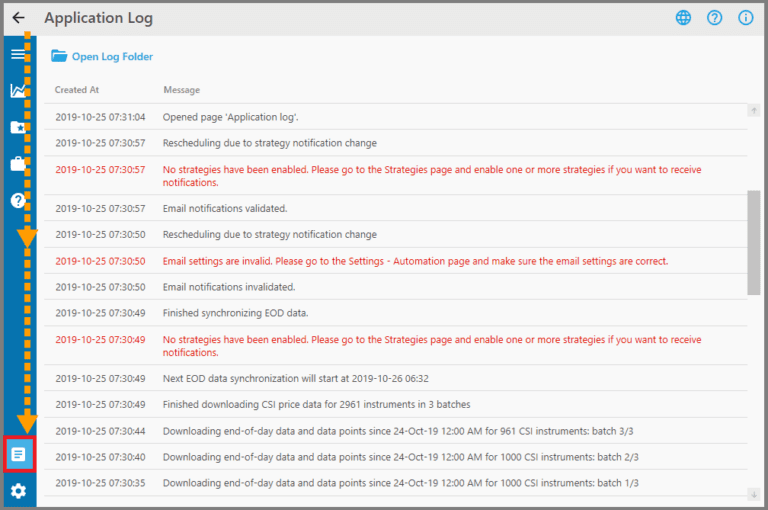Screen dimensions: 768x510
Task: Select "Finished downloading CSI price data" message
Action: click(x=316, y=405)
